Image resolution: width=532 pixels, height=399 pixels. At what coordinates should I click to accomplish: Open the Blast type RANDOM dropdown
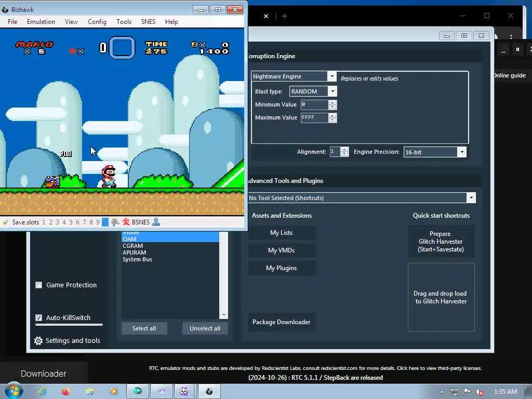333,91
